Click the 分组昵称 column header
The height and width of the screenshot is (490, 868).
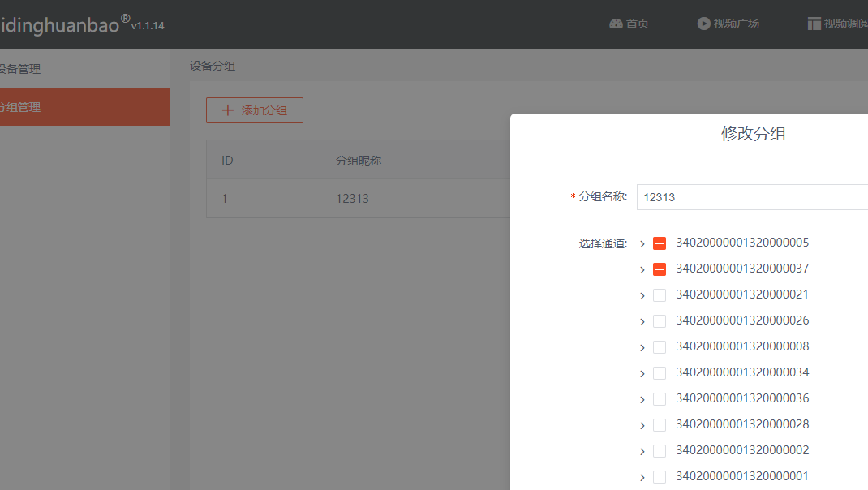coord(359,161)
